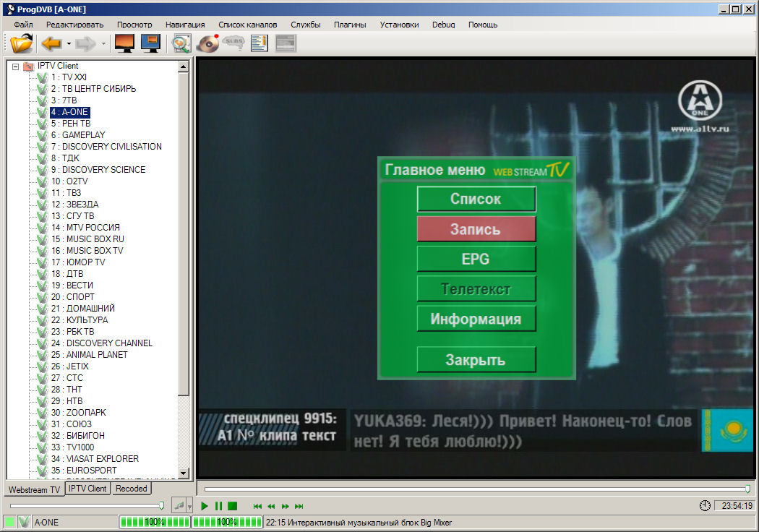Open the Плагины menu

tap(350, 25)
